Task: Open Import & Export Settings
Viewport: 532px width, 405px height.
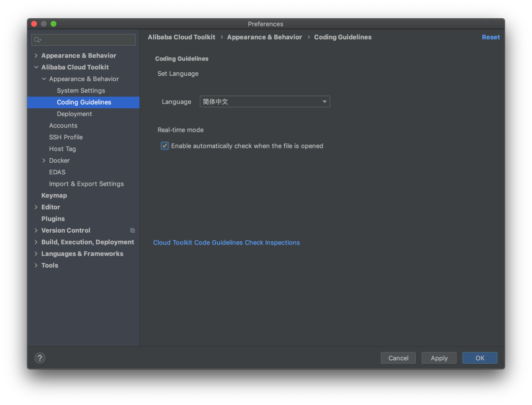Action: (x=86, y=184)
